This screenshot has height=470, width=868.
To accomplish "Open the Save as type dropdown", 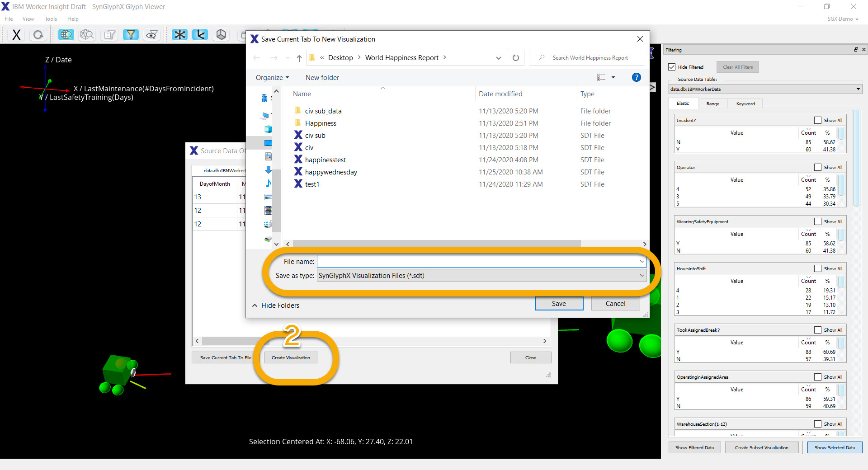I will (x=482, y=276).
